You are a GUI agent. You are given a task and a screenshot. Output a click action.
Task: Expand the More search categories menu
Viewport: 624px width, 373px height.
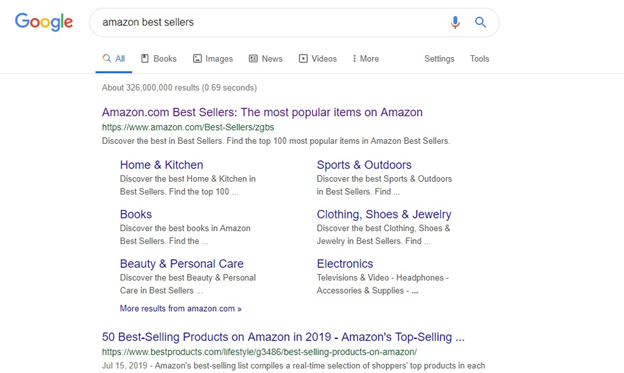[x=366, y=59]
